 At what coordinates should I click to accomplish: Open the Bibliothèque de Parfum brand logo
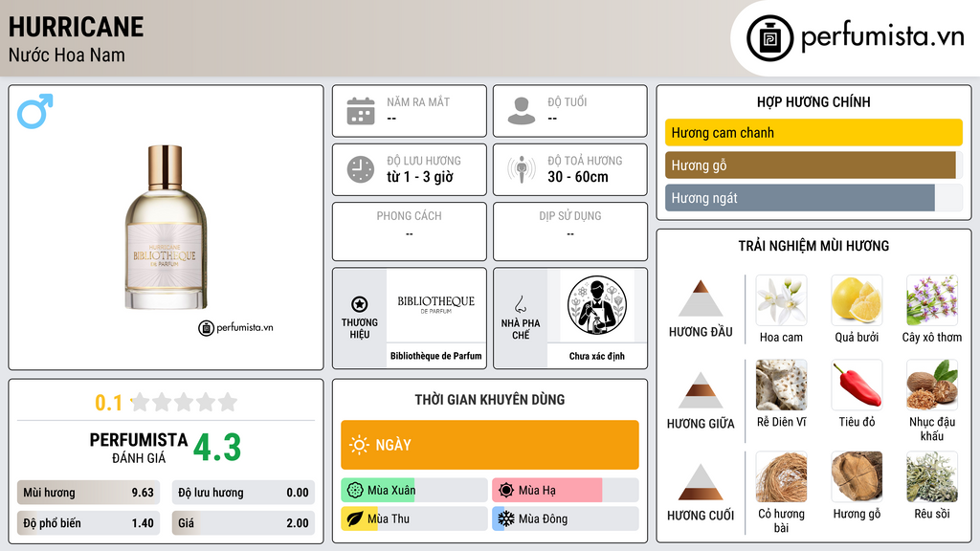[x=436, y=305]
